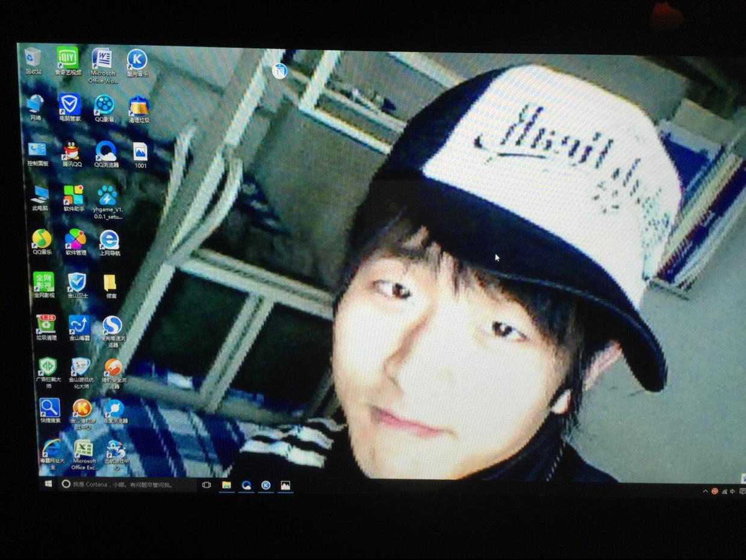
Task: Launch the QQ音乐 desktop shortcut
Action: coord(42,239)
